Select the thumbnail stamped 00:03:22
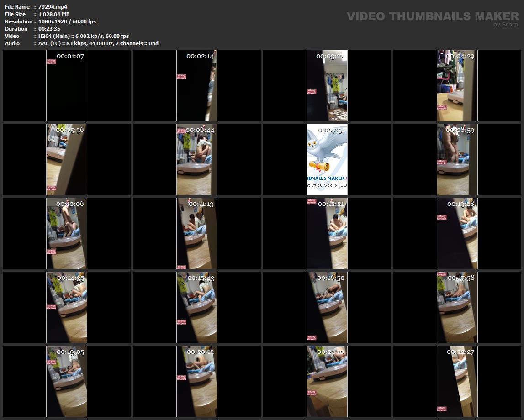 pyautogui.click(x=327, y=85)
